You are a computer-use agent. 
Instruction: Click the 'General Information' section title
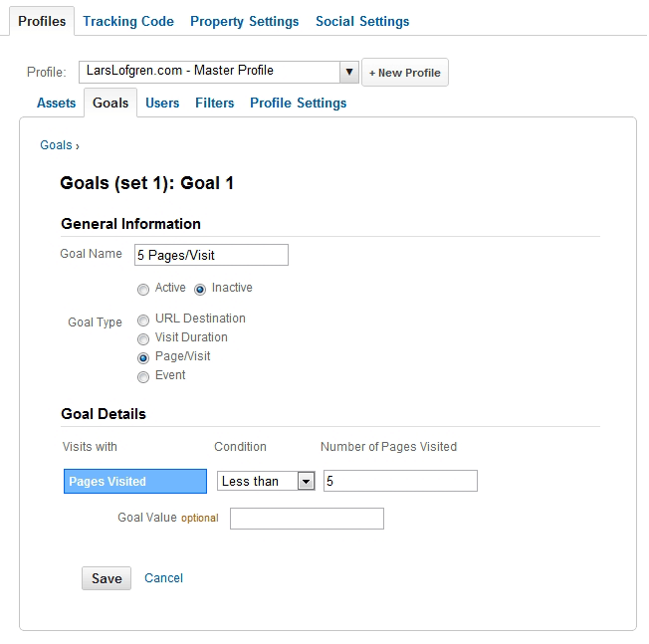pyautogui.click(x=130, y=224)
